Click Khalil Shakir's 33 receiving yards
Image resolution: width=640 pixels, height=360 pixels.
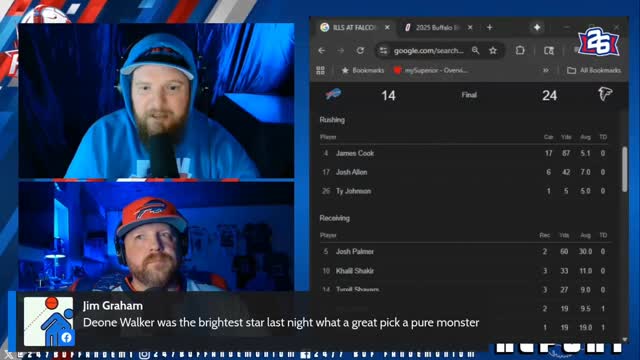pyautogui.click(x=564, y=271)
